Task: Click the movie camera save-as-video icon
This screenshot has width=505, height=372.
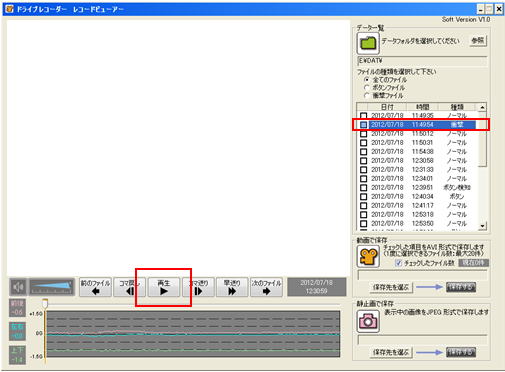Action: (x=368, y=256)
